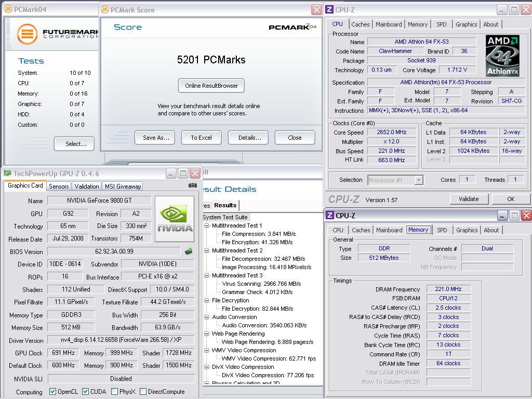The height and width of the screenshot is (399, 532).
Task: Collapse the Multithreaded Test 2 node
Action: point(206,250)
